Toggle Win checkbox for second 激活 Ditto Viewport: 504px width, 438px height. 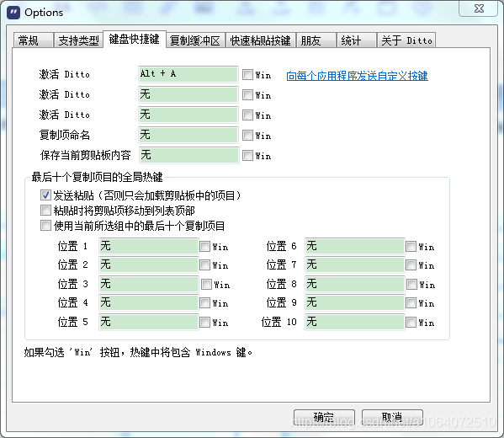click(x=247, y=95)
